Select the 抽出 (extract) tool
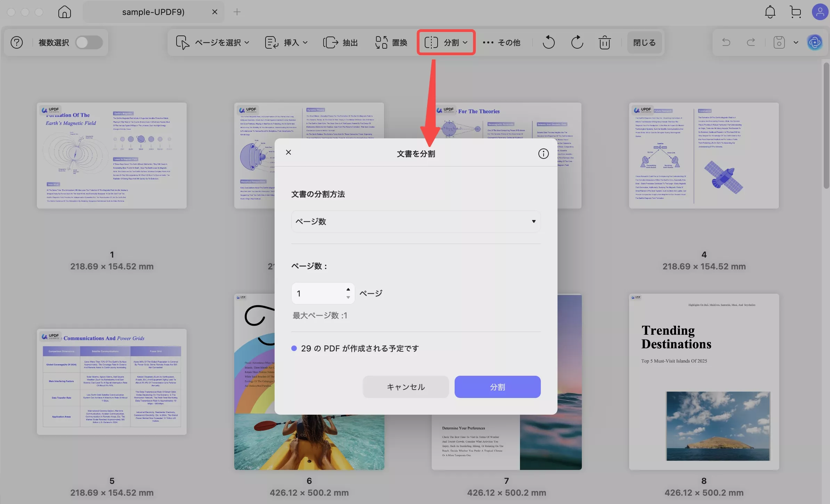 point(340,42)
